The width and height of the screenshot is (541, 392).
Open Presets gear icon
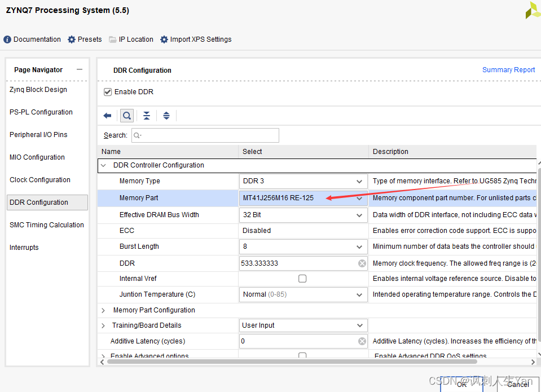[72, 39]
